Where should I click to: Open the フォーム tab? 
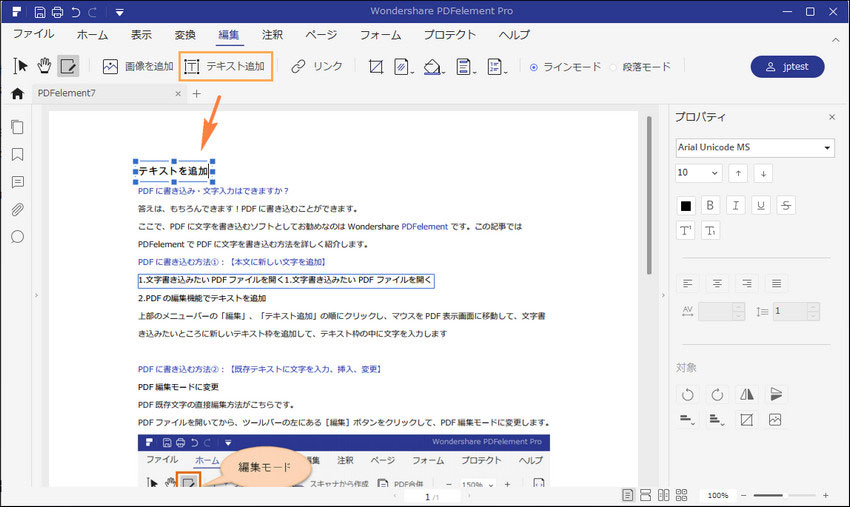(x=381, y=35)
